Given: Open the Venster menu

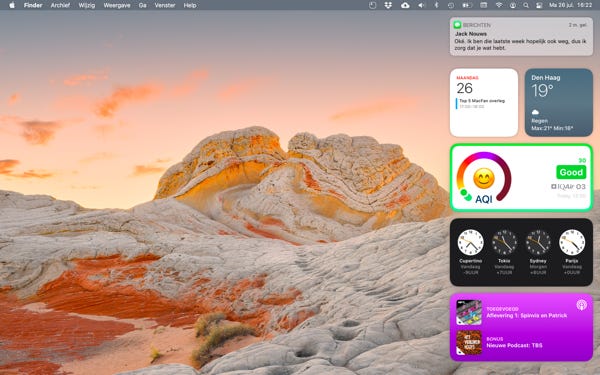Looking at the screenshot, I should 165,5.
